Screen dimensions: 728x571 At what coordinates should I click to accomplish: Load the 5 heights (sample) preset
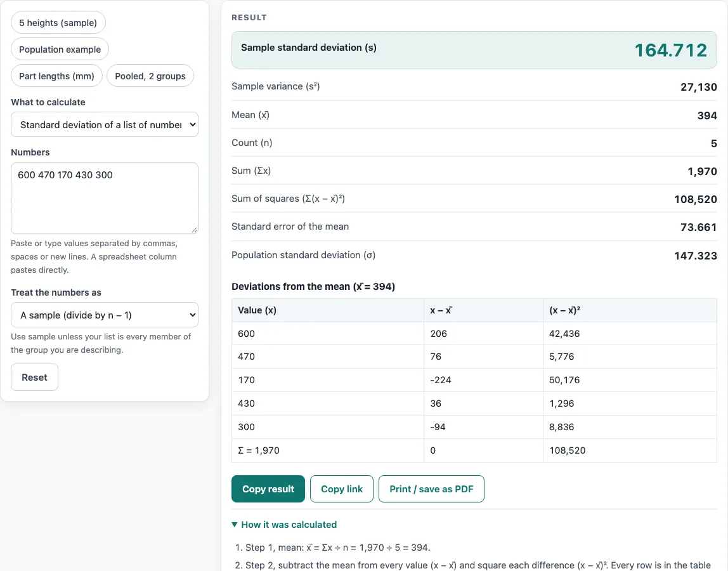tap(58, 23)
